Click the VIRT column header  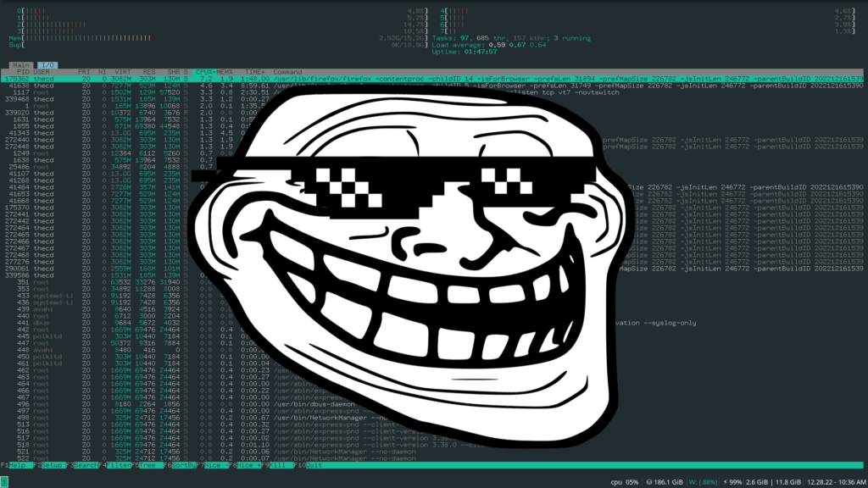(x=123, y=72)
